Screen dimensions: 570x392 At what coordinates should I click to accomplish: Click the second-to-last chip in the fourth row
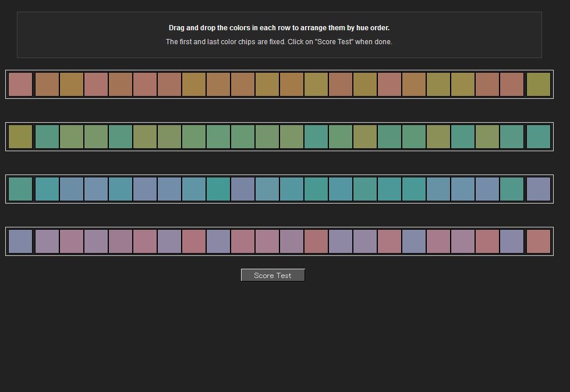tap(512, 241)
